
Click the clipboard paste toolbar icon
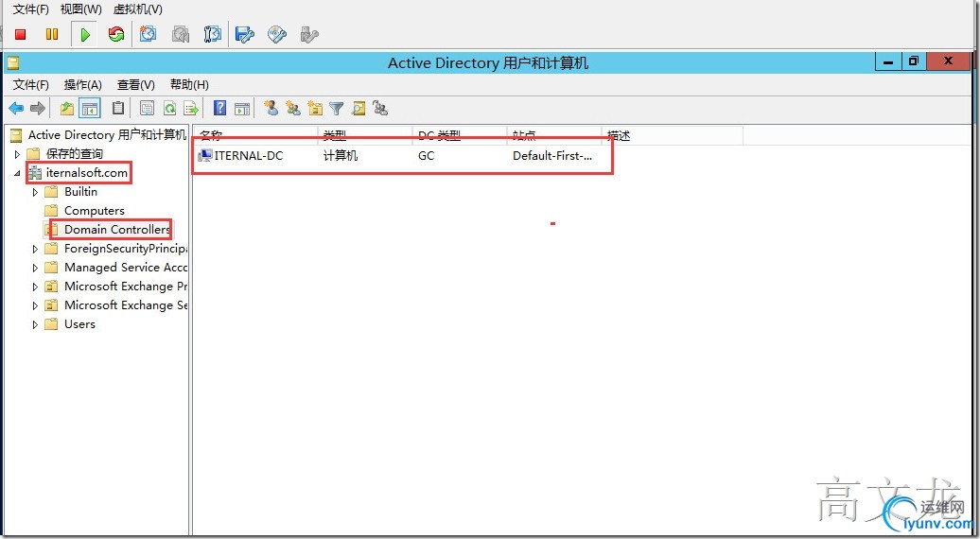(x=118, y=108)
